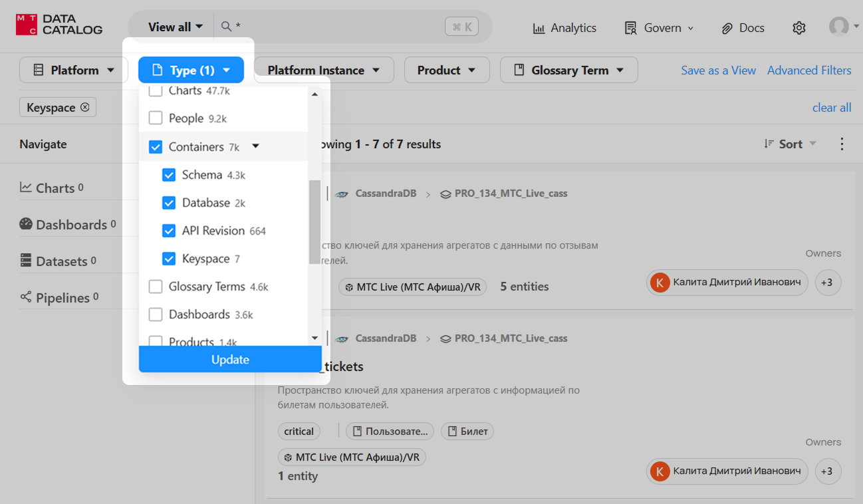
Task: Check the Charts 47.7k checkbox
Action: click(x=156, y=90)
